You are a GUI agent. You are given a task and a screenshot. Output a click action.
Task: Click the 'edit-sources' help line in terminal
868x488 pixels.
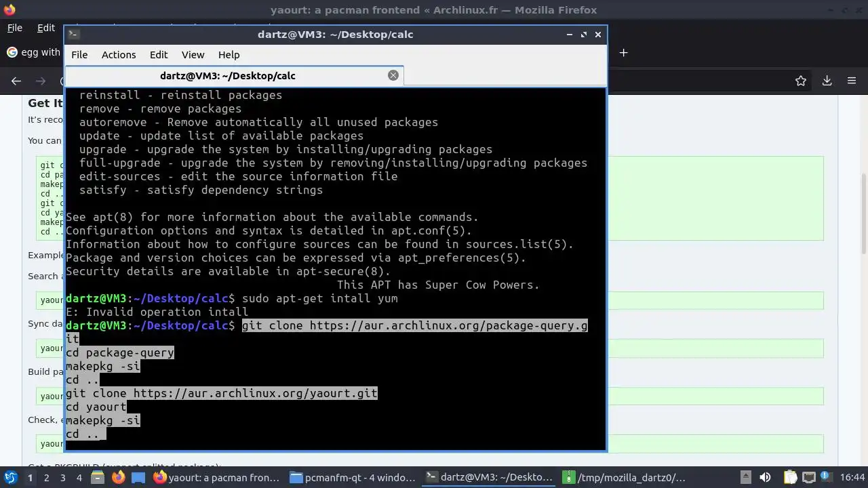click(238, 176)
